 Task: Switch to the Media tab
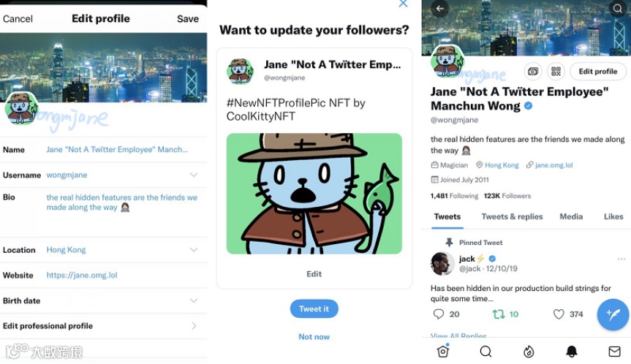(x=571, y=216)
